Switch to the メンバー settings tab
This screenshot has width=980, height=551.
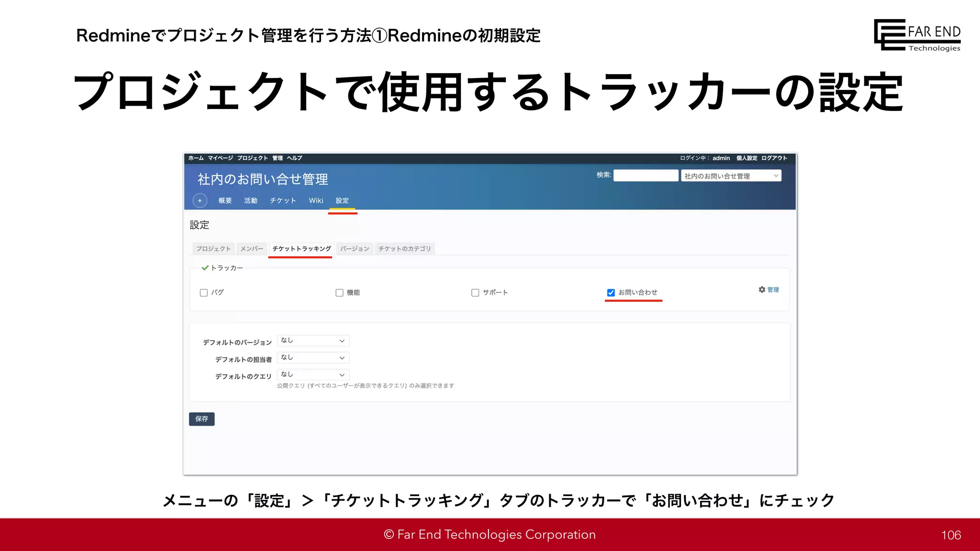click(x=252, y=249)
